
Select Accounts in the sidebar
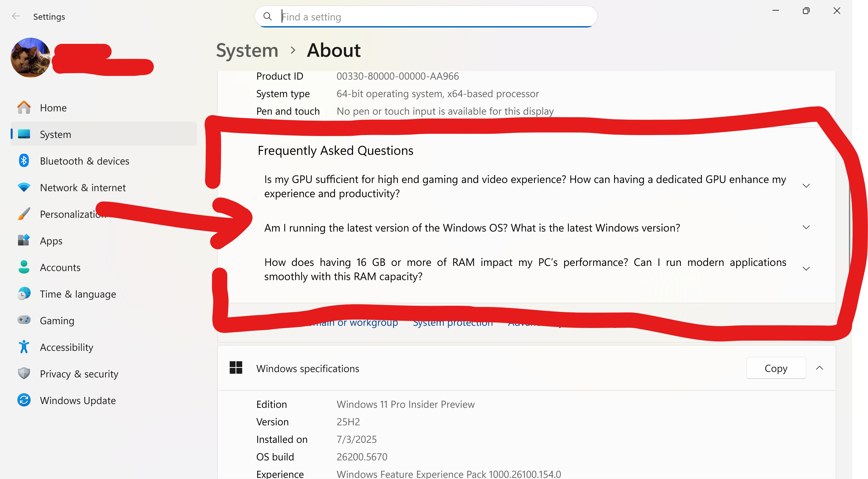point(104,267)
